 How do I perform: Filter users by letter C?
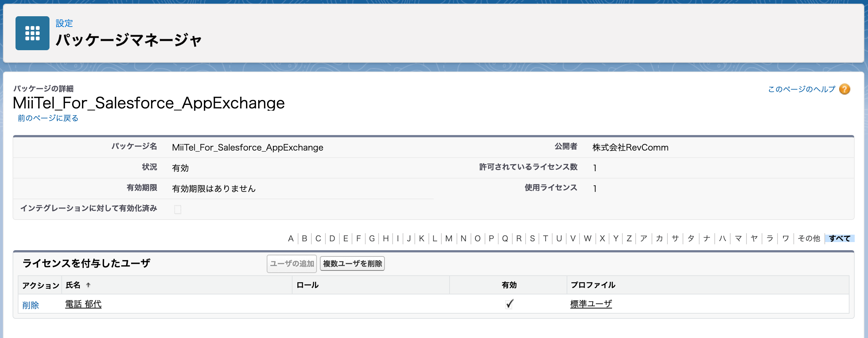point(318,238)
